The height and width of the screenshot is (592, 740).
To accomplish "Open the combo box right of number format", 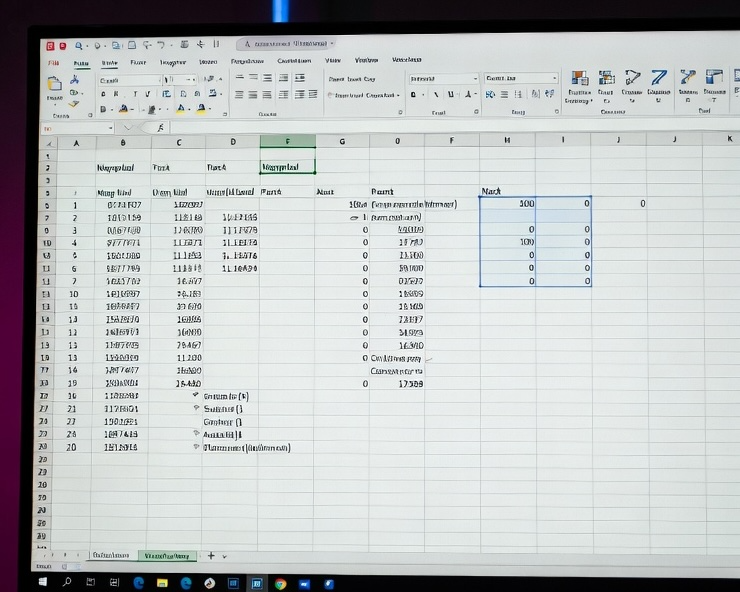I will tap(521, 78).
